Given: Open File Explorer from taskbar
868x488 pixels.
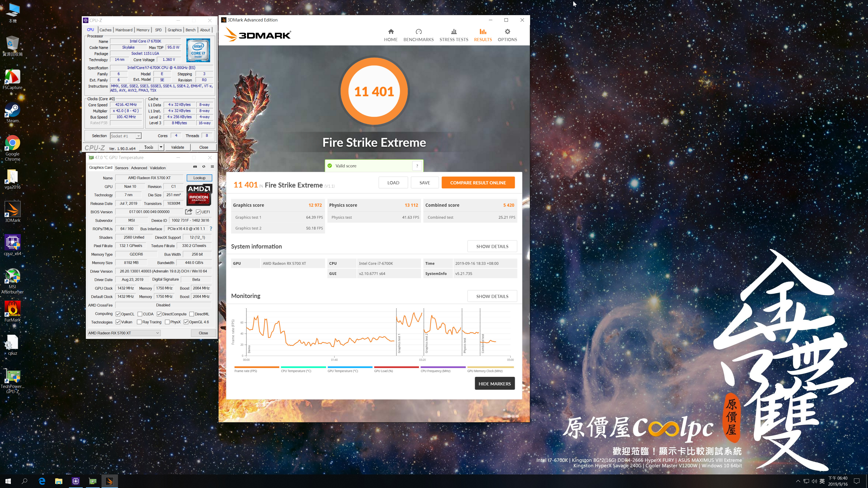Looking at the screenshot, I should [x=59, y=481].
